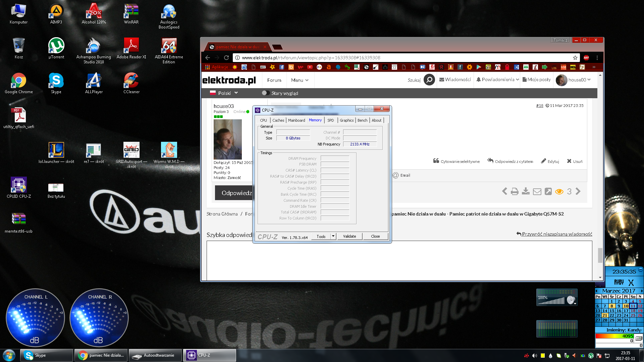Screen dimensions: 644x362
Task: Open the Wiadomości messages link
Action: [455, 80]
